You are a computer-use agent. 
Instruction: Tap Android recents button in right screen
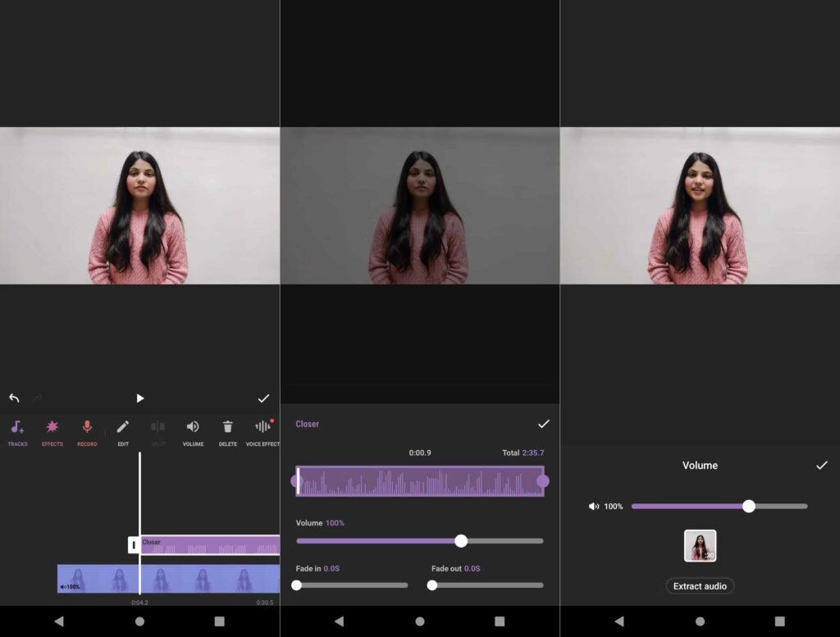pos(779,621)
